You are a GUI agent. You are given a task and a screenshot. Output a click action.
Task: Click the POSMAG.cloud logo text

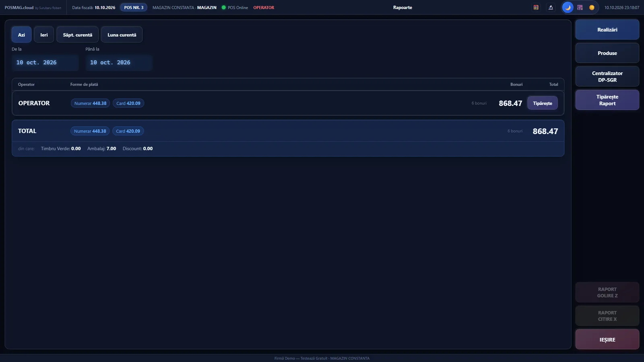click(x=19, y=8)
